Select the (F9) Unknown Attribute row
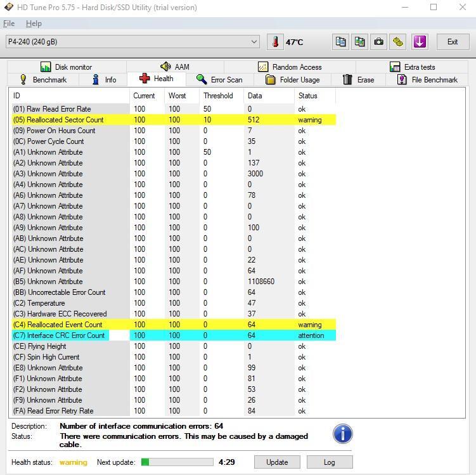Screen dimensions: 476x475 click(174, 400)
